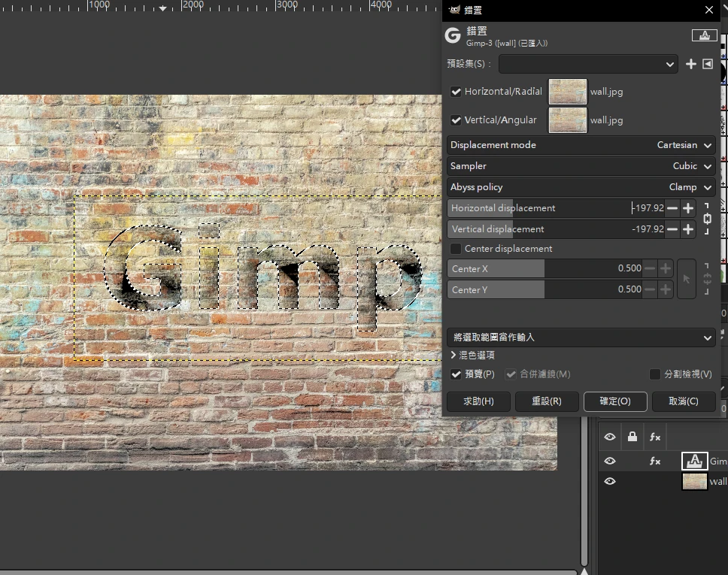Image resolution: width=728 pixels, height=575 pixels.
Task: Click the 重設(R) reset button
Action: point(546,401)
